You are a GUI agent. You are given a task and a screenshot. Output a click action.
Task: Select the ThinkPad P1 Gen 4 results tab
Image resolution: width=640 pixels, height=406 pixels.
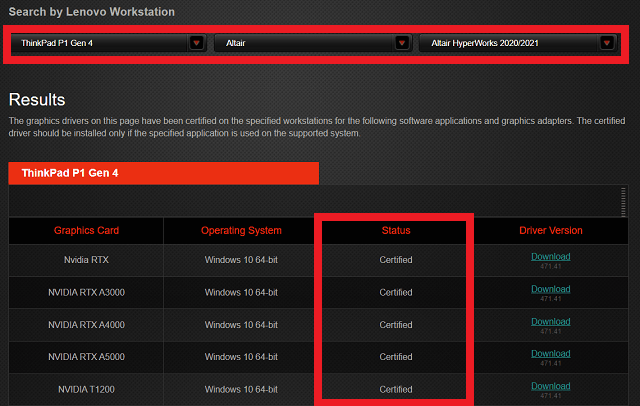click(x=164, y=173)
